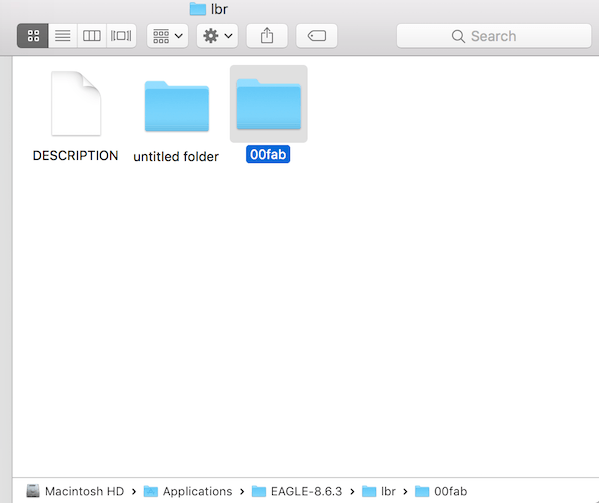
Task: Switch to list view mode
Action: pos(63,36)
